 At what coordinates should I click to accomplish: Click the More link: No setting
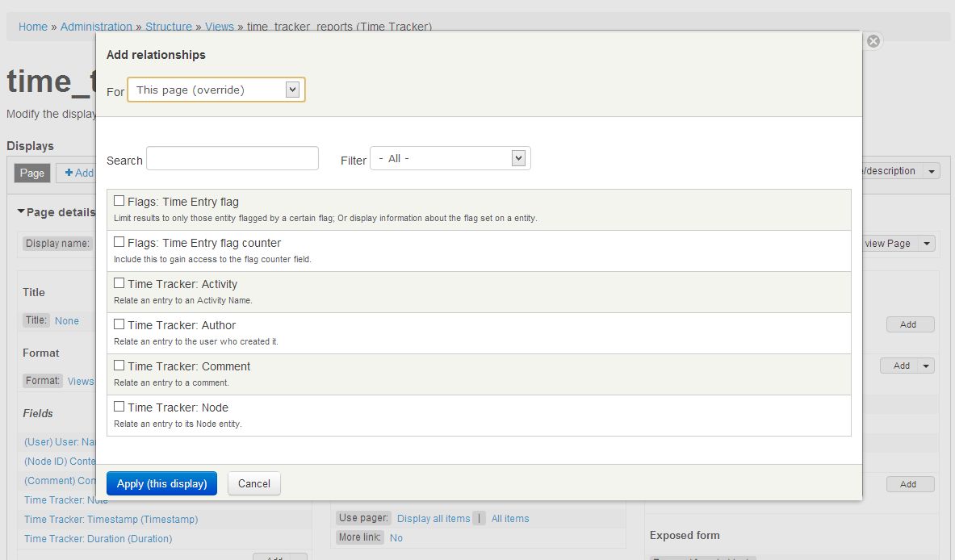tap(396, 538)
